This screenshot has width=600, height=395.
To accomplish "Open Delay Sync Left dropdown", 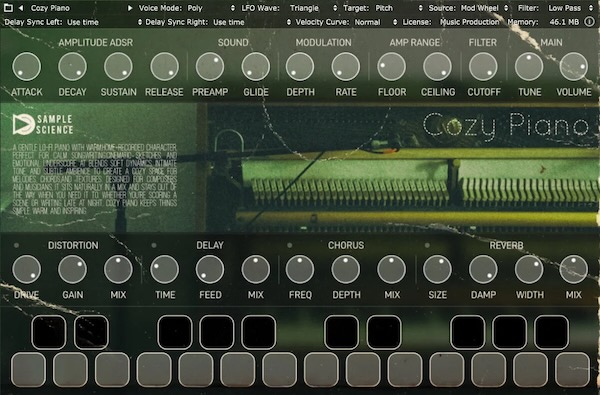I will click(104, 22).
